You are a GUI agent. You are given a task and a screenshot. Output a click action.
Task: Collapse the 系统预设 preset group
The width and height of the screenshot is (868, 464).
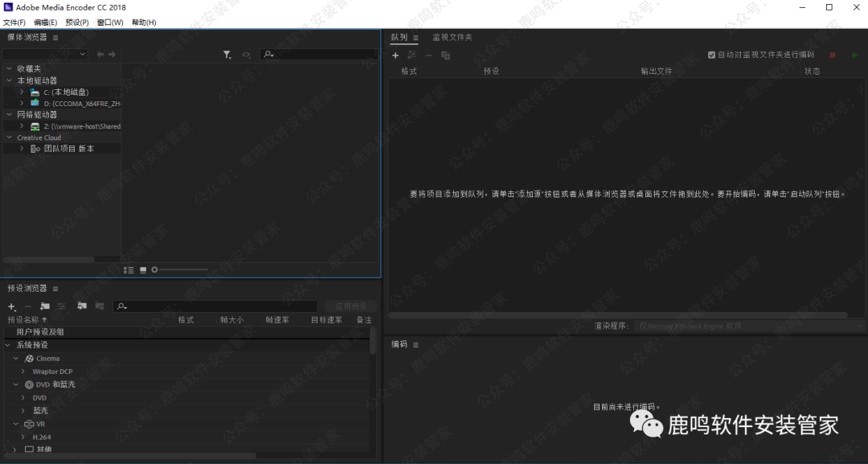tap(9, 345)
